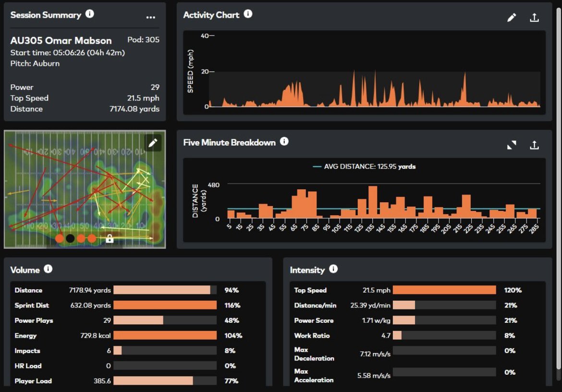Click the Power Plays label
The height and width of the screenshot is (392, 562).
click(x=34, y=320)
